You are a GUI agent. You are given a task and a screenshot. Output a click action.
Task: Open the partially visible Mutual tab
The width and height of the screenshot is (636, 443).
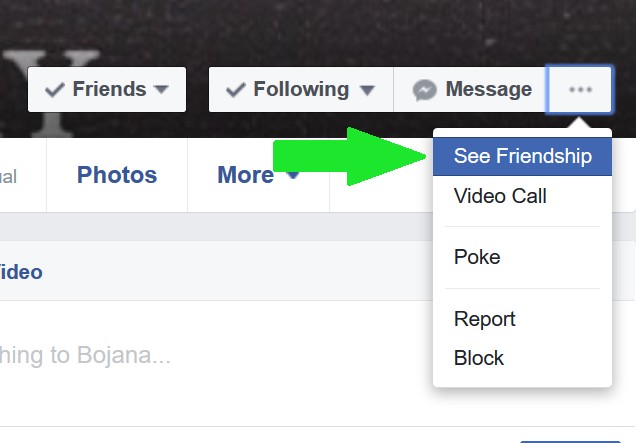tap(8, 177)
